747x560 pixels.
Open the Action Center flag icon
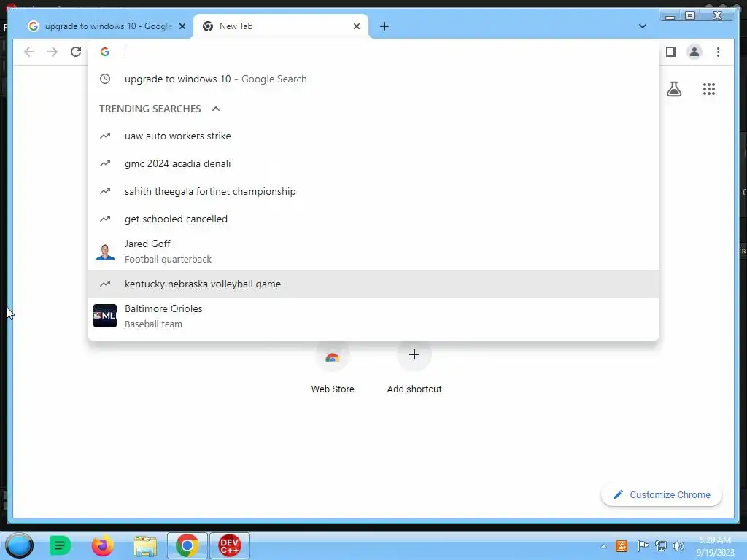[x=642, y=546]
